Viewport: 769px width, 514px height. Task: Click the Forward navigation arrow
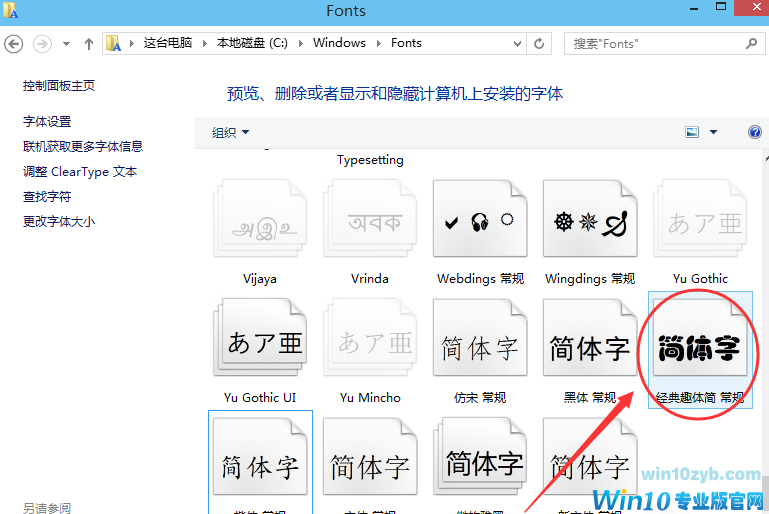pos(42,44)
